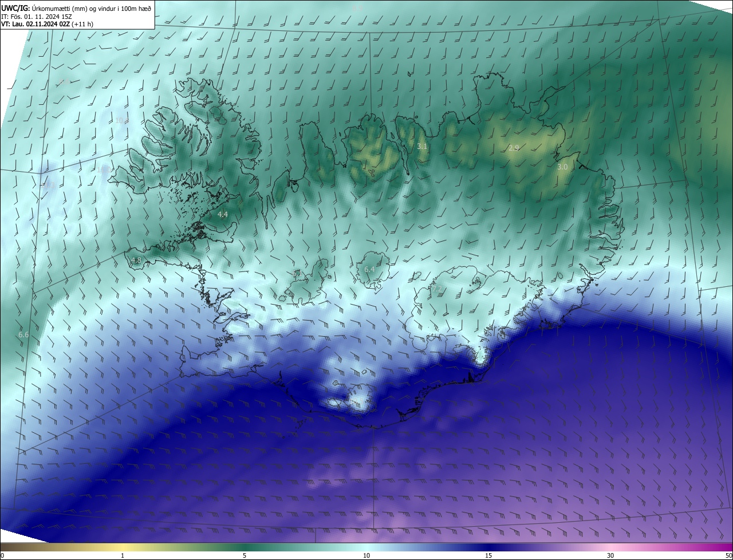The image size is (733, 560).
Task: Click the '6.6' precipitation value on the map
Action: 23,334
